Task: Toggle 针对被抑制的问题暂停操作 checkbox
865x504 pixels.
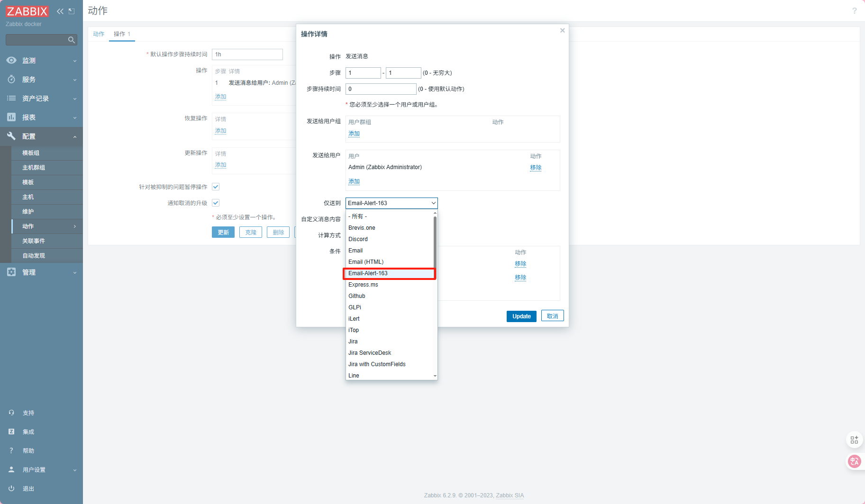Action: pos(216,187)
